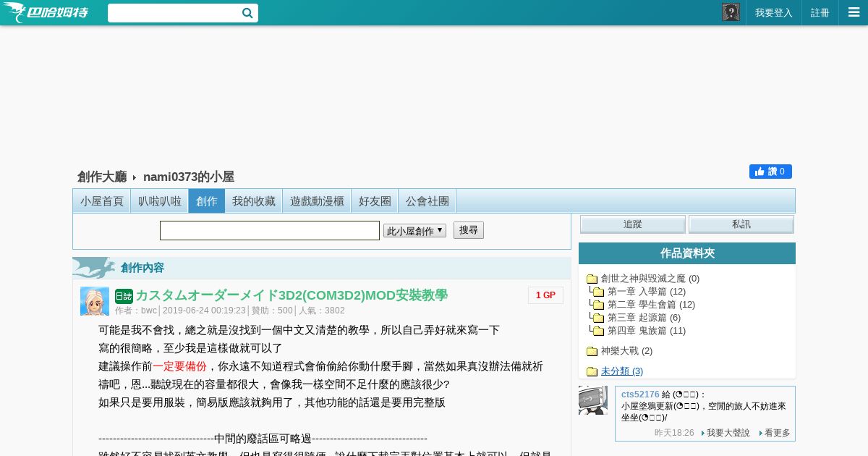Screen dimensions: 868x456
Task: Click the 作品資料夾 panel header
Action: tap(687, 253)
